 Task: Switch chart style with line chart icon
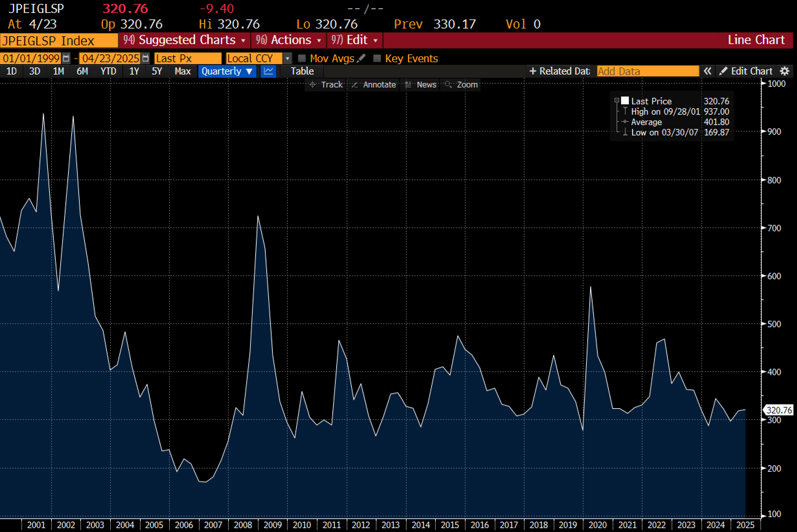point(268,71)
